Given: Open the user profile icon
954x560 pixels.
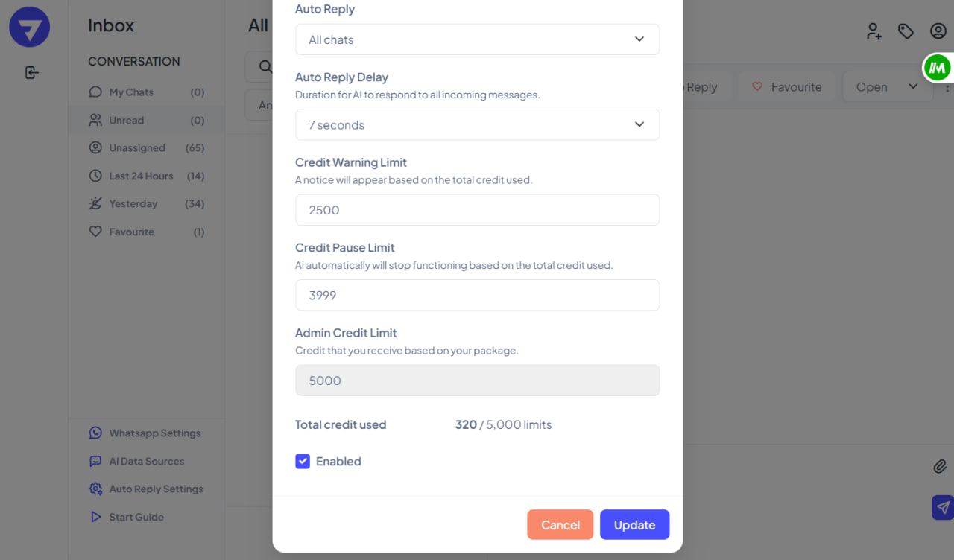Looking at the screenshot, I should (938, 31).
